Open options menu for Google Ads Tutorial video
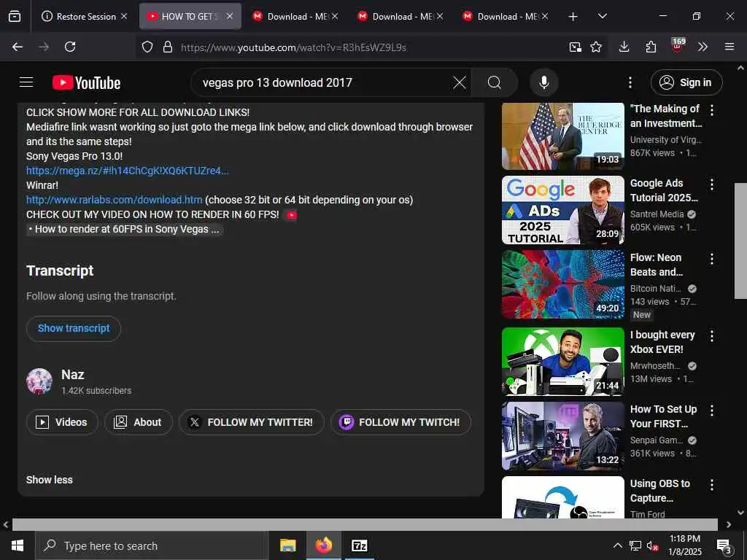Image resolution: width=747 pixels, height=560 pixels. [712, 184]
